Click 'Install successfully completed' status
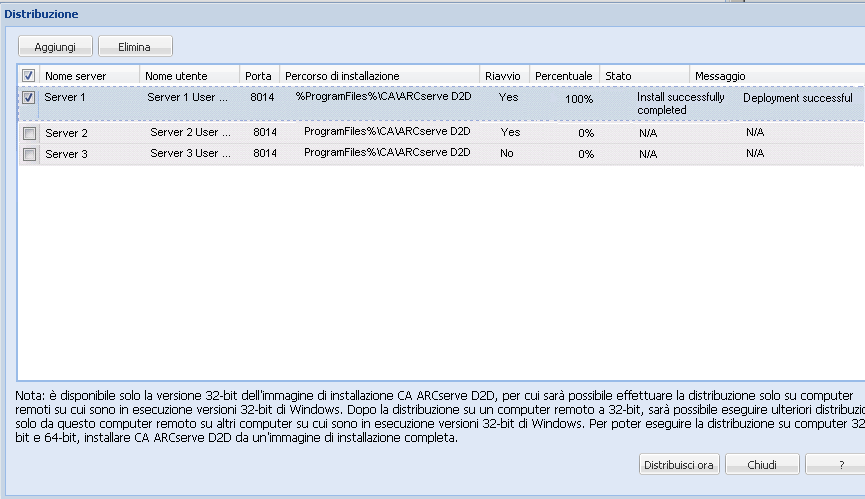Image resolution: width=865 pixels, height=499 pixels. point(681,104)
